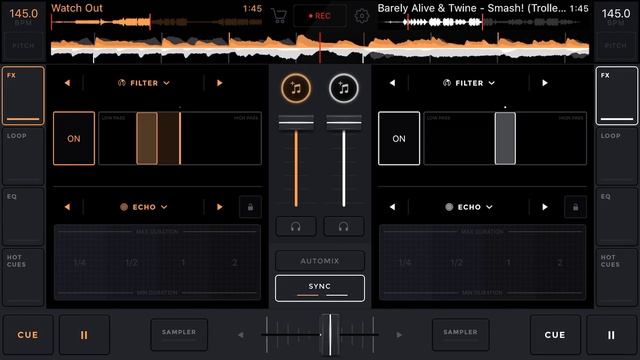Screen dimensions: 640x360
Task: Select the previous effect with the left deck echo back arrow
Action: [x=67, y=207]
